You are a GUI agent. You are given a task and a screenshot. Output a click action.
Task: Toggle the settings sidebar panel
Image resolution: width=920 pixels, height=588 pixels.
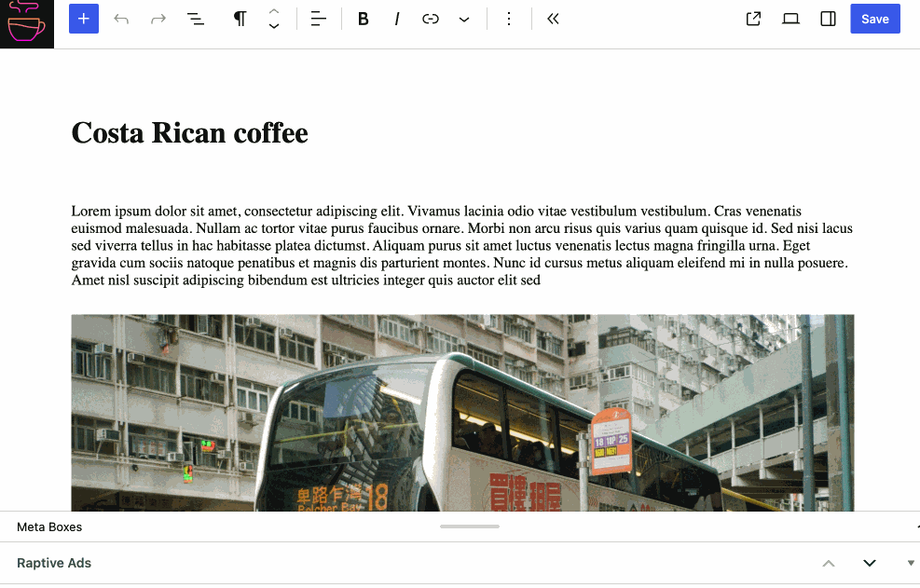(828, 19)
